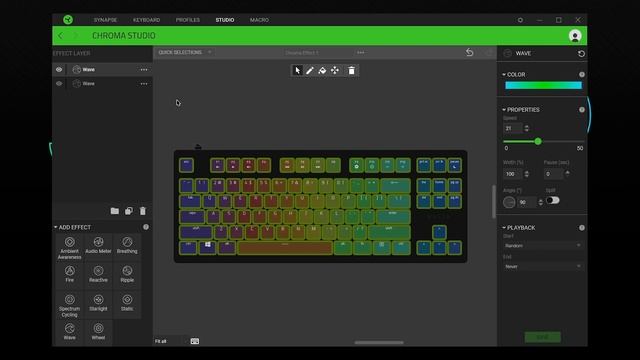Click the Razer logo icon
640x360 pixels.
pos(68,20)
